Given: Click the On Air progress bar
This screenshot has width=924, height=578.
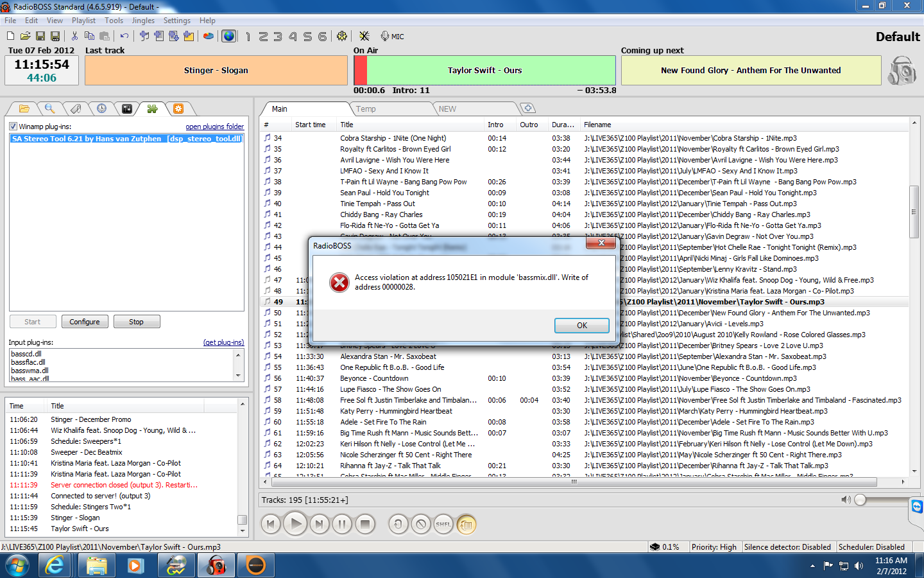Looking at the screenshot, I should tap(484, 70).
